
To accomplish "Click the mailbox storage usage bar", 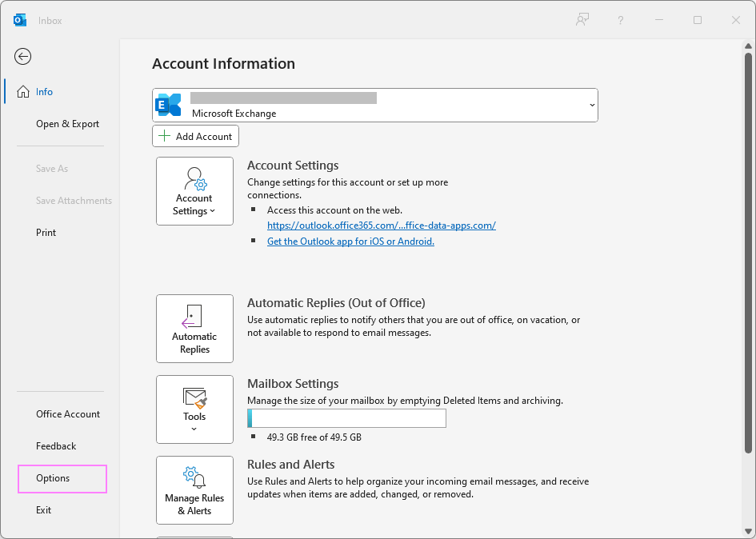I will [346, 418].
